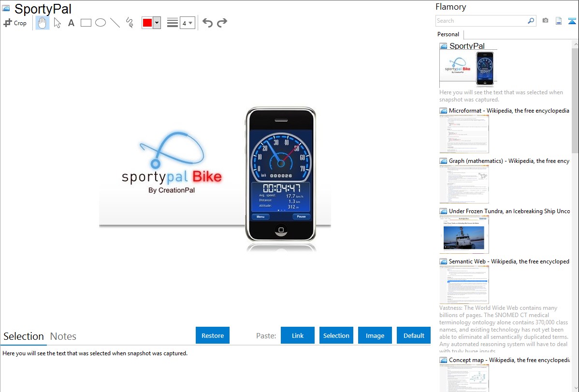Pick the ellipse drawing tool
This screenshot has width=579, height=392.
tap(101, 23)
